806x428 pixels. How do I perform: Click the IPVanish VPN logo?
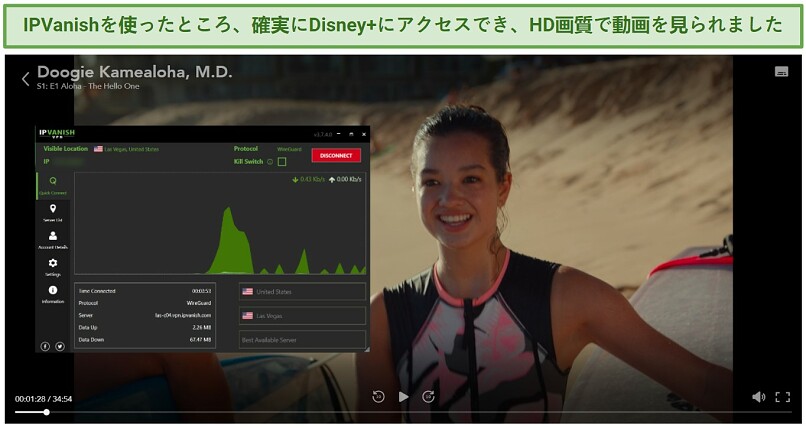pos(57,134)
